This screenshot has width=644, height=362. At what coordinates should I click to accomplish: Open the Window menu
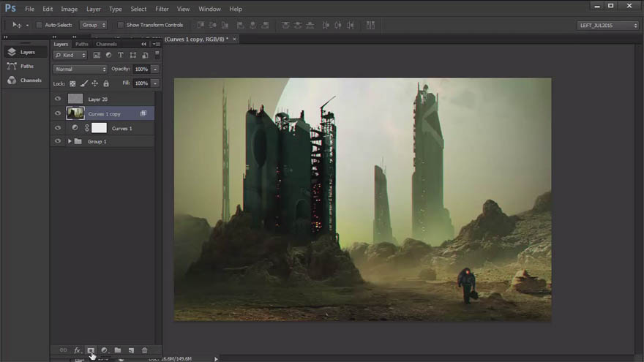tap(209, 9)
